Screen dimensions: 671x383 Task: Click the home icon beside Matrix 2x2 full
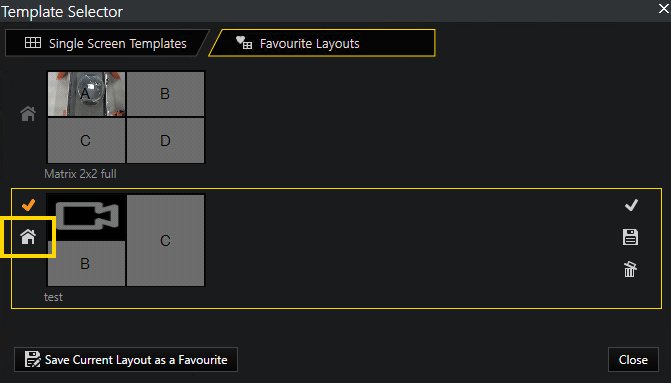[28, 114]
